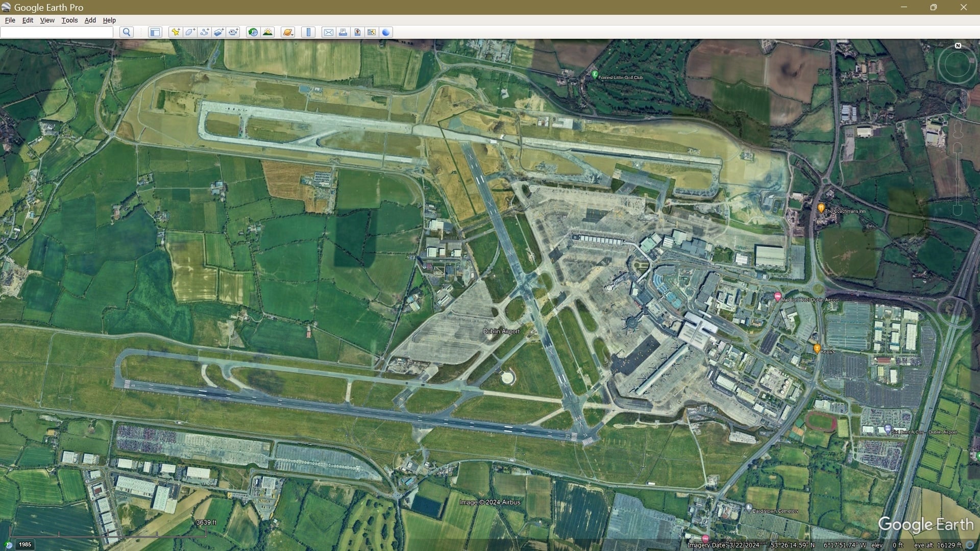Toggle the sidebar panel

tap(155, 32)
